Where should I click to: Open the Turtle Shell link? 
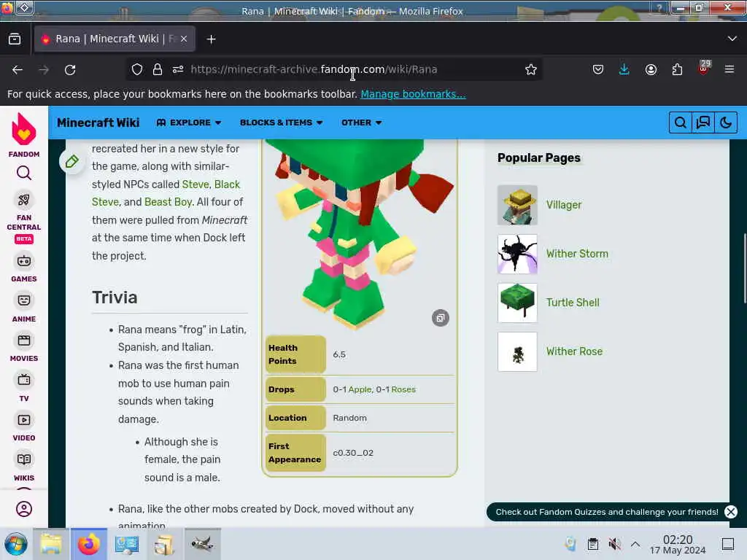(x=573, y=303)
